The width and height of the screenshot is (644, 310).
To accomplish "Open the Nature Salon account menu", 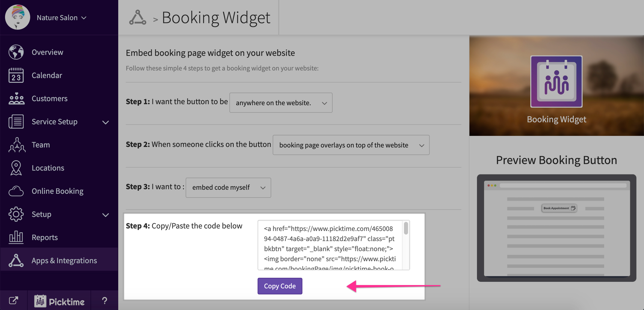I will click(61, 18).
